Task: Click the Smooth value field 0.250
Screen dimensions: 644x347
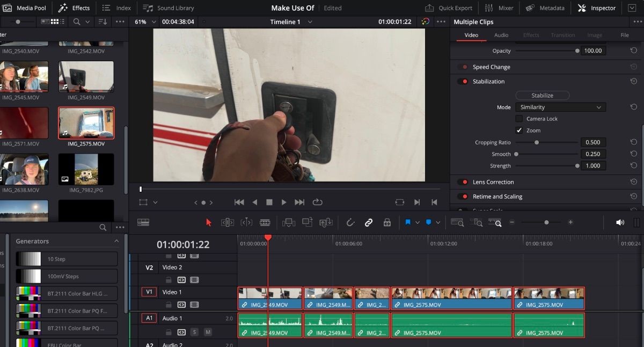Action: pyautogui.click(x=593, y=154)
